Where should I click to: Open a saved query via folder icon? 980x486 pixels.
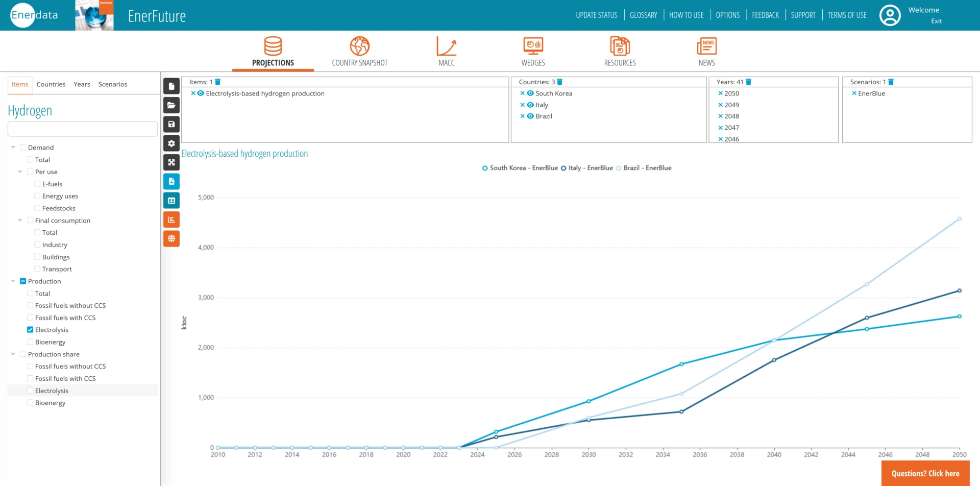click(x=171, y=105)
